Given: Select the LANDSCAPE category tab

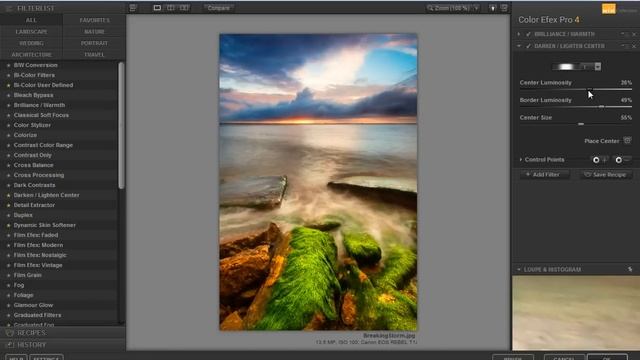Looking at the screenshot, I should (x=31, y=31).
